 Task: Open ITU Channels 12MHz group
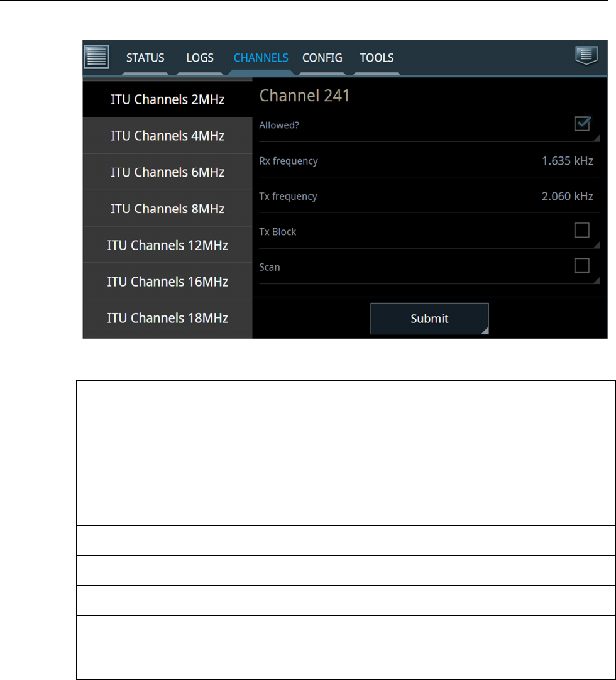167,245
